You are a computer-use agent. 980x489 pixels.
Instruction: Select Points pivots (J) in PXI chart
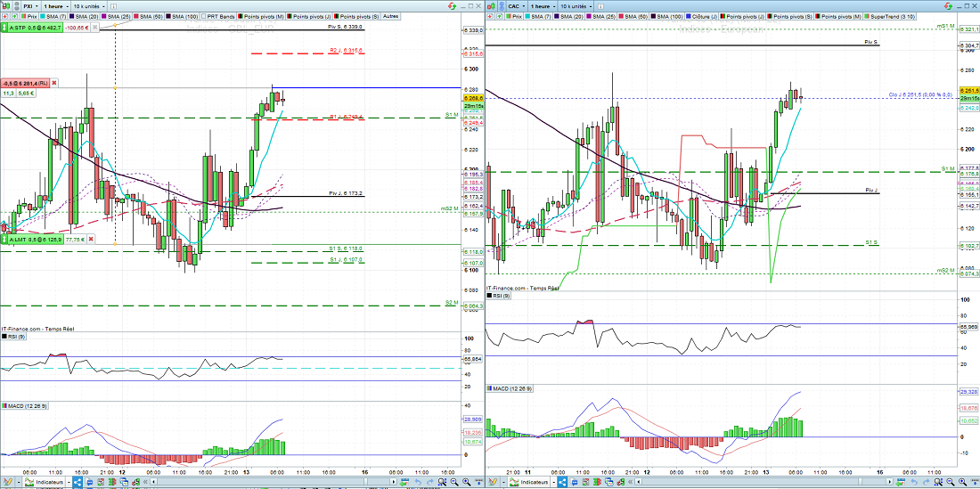(309, 16)
